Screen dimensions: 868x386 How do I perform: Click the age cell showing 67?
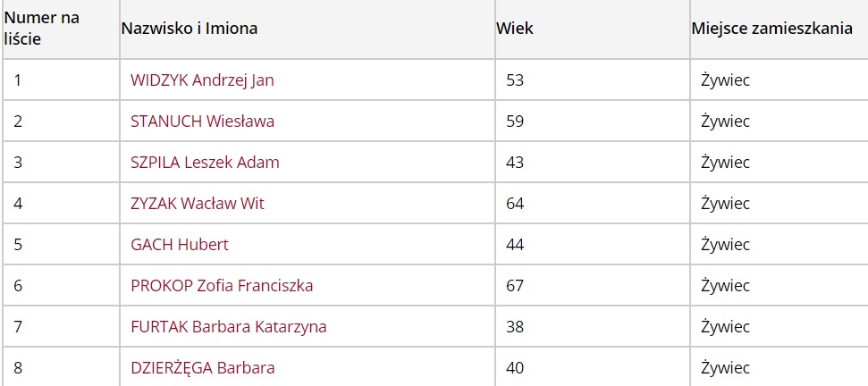515,286
